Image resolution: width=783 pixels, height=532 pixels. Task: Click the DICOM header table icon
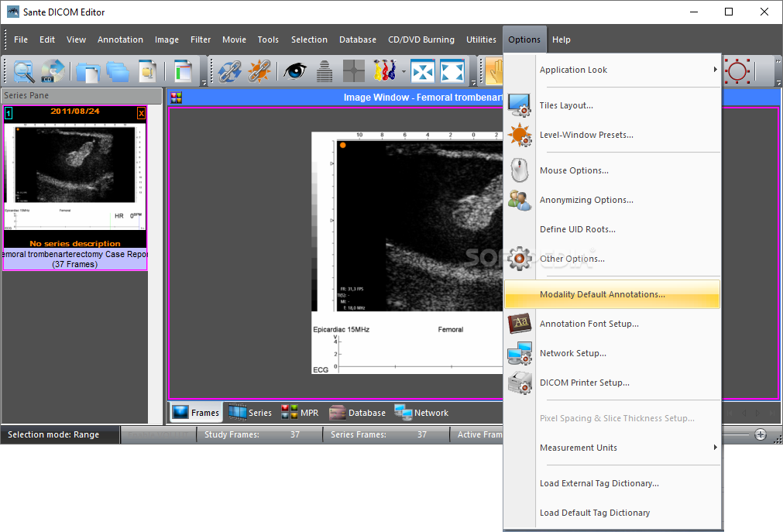(x=184, y=71)
